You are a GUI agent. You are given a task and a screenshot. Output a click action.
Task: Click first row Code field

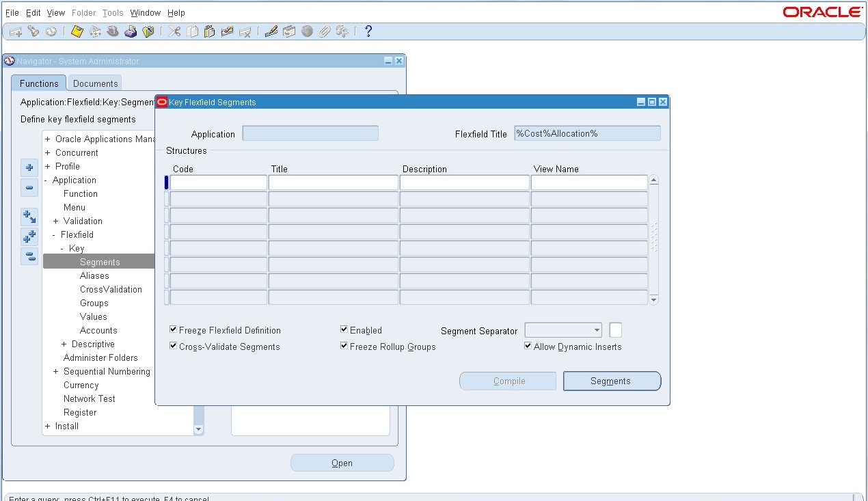coord(219,182)
